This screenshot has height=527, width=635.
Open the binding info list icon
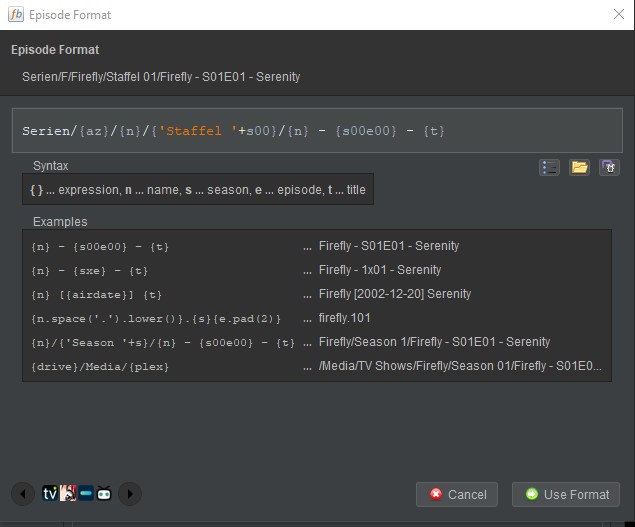[x=549, y=167]
